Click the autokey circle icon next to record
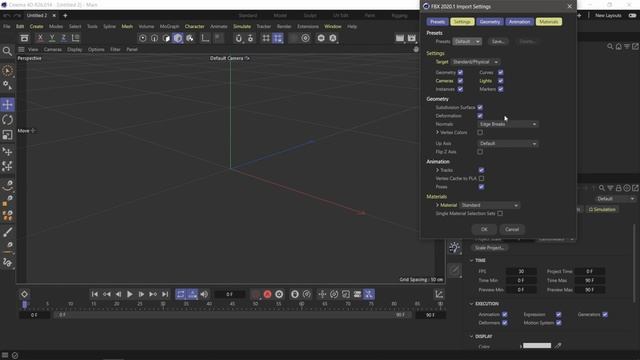Screen dimensions: 640x360 pos(279,294)
